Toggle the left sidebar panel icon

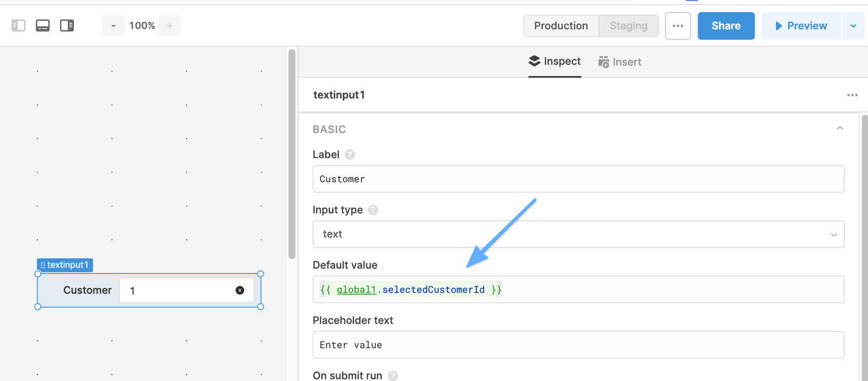click(18, 26)
